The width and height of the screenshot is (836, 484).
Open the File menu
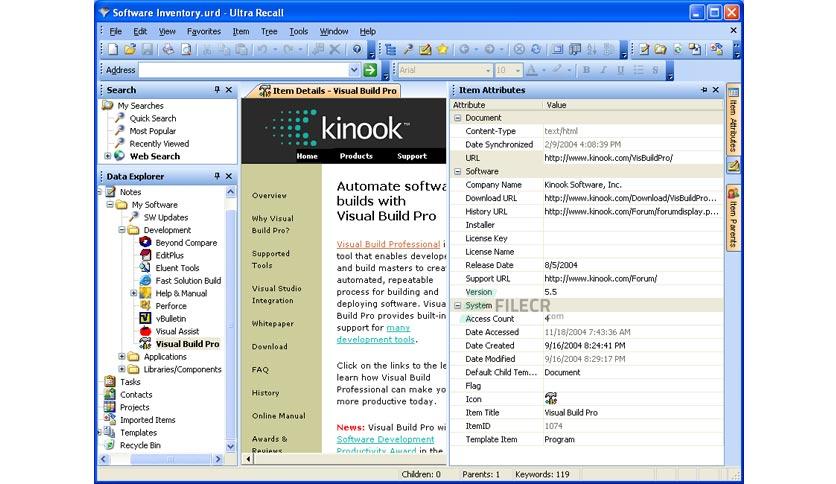tap(115, 31)
